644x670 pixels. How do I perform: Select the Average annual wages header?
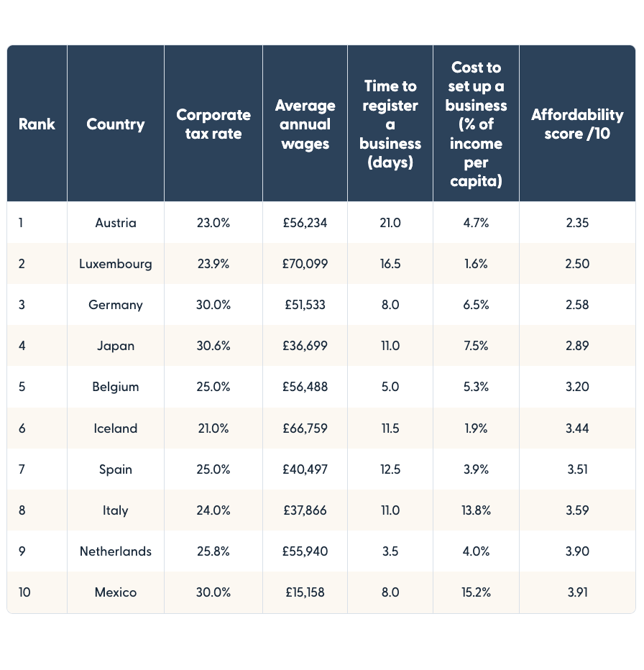tap(305, 124)
